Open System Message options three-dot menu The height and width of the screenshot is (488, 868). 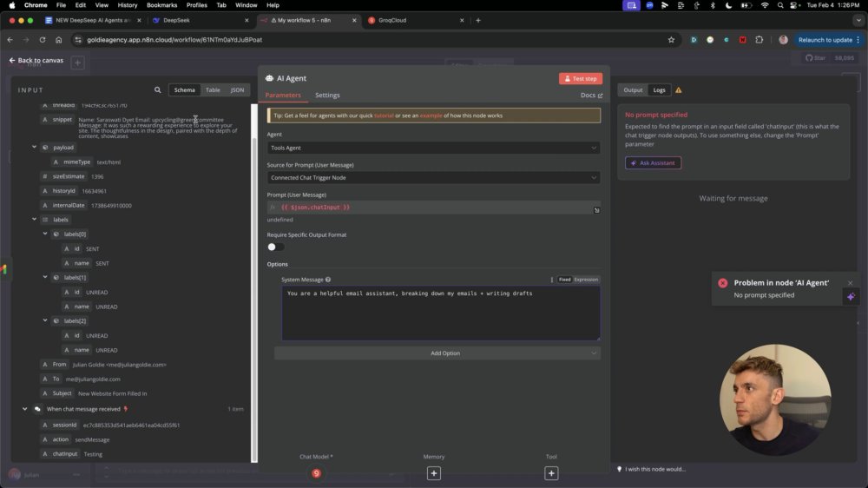[551, 280]
